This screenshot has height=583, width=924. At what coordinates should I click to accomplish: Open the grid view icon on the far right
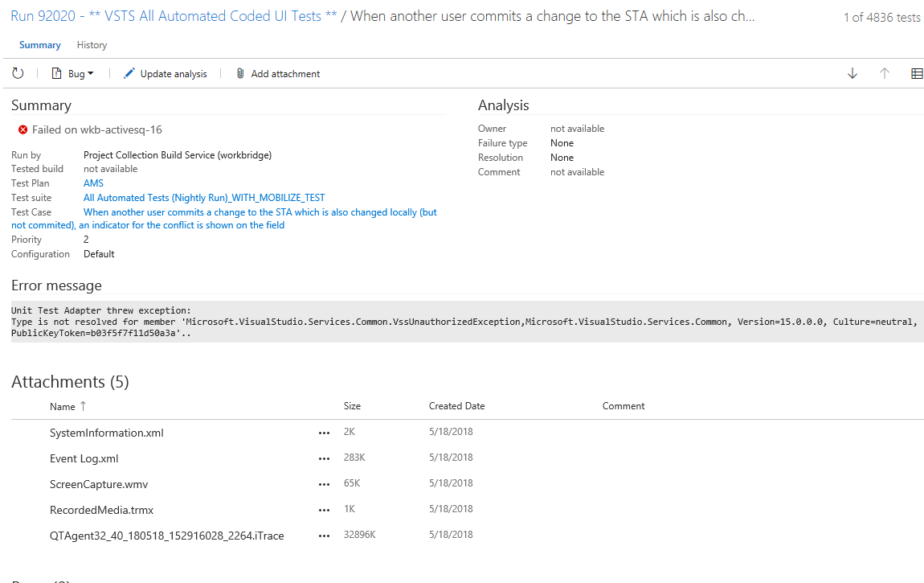[917, 72]
